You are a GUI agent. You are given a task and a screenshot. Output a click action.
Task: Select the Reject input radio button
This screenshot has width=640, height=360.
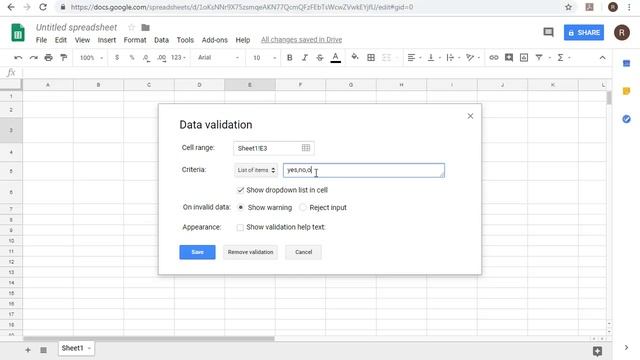click(x=302, y=207)
